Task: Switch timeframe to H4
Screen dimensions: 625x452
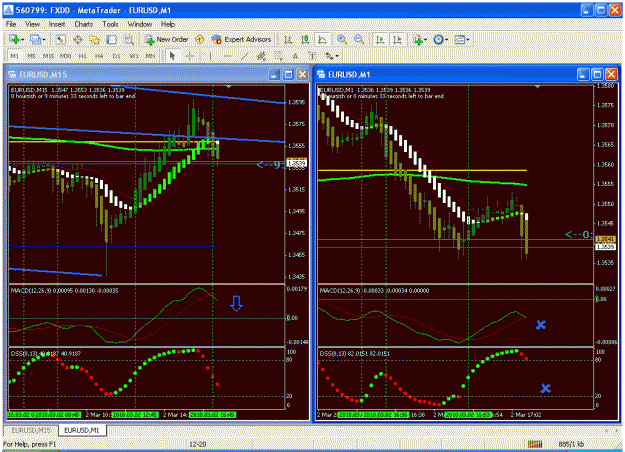Action: [99, 56]
